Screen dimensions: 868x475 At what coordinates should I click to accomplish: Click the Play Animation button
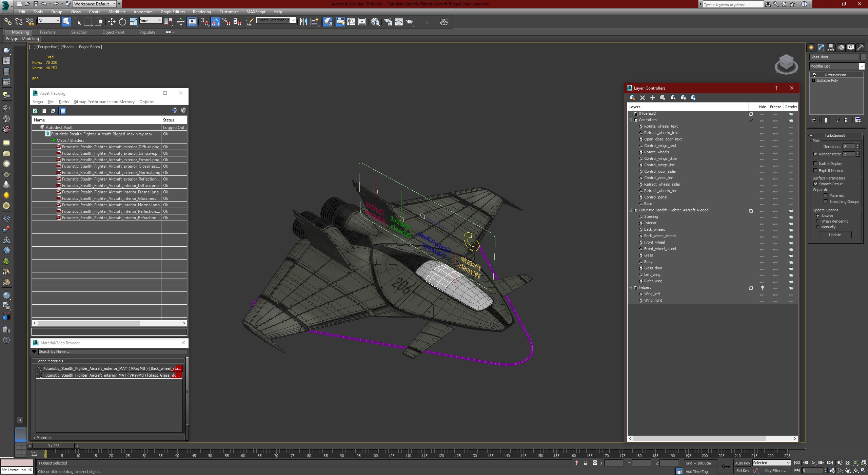pos(813,463)
